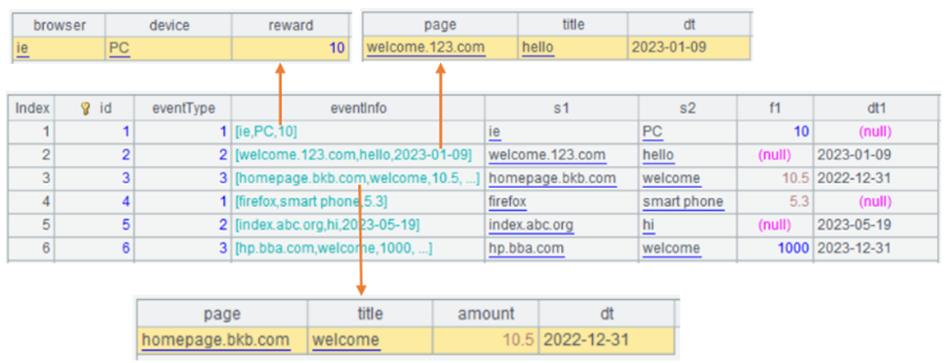The height and width of the screenshot is (363, 951).
Task: Click the dt1 column header
Action: (876, 108)
